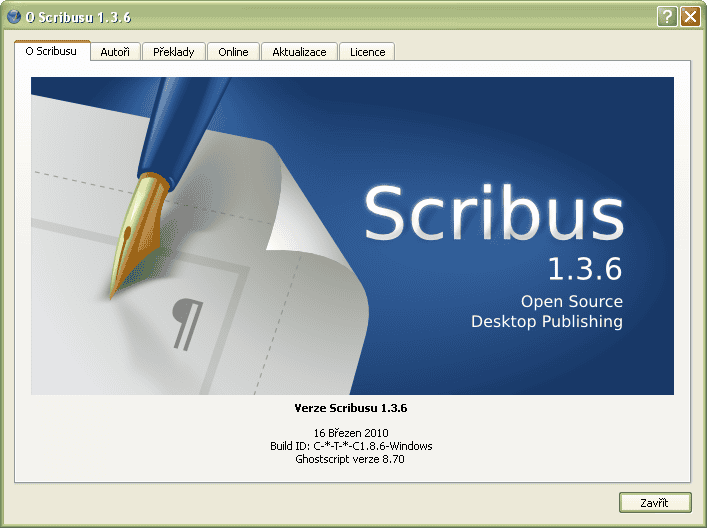Click the question mark help button
707x528 pixels.
[x=667, y=16]
